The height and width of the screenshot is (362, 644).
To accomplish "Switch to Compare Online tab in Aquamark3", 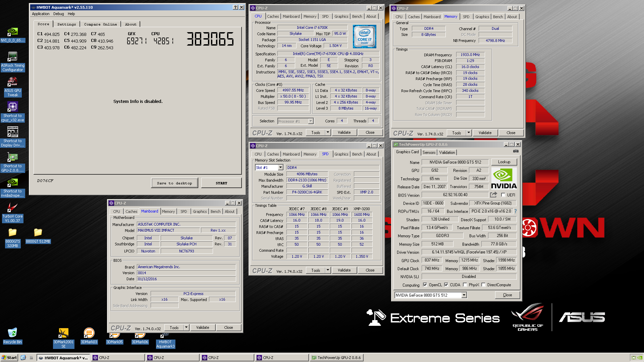I will [x=100, y=24].
